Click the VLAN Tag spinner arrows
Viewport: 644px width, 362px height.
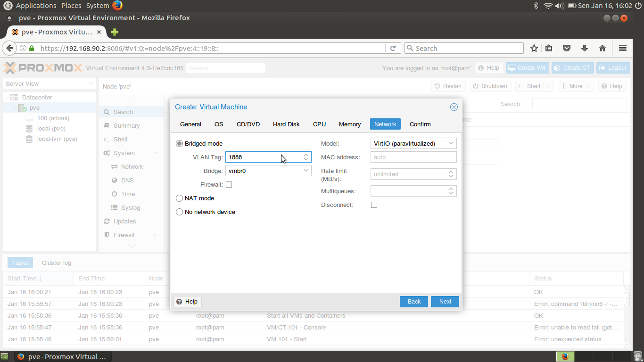click(x=306, y=157)
